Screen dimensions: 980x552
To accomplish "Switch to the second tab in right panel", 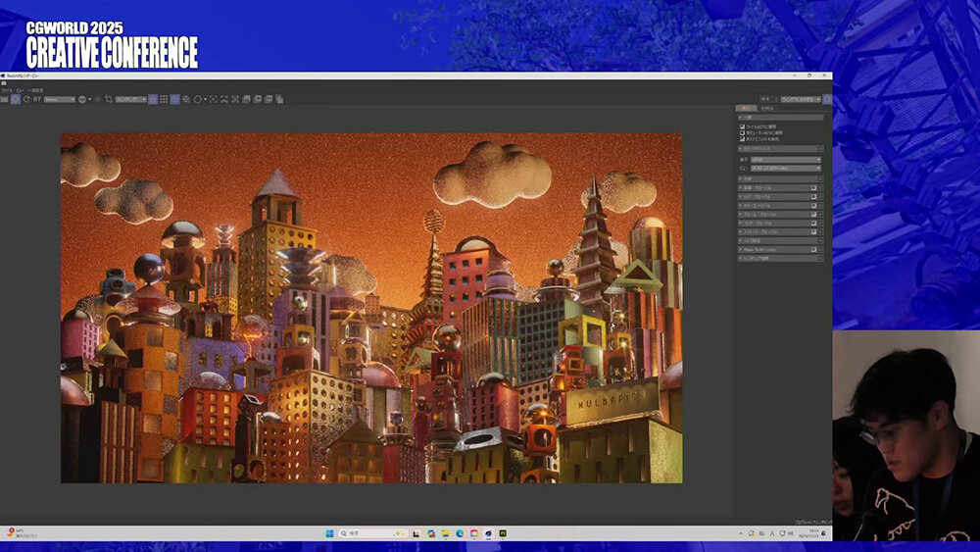I will [767, 108].
